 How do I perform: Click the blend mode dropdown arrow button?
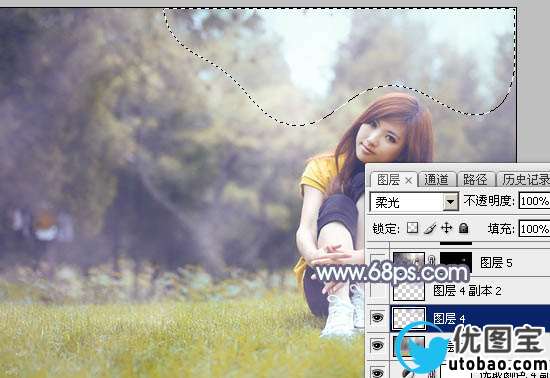pyautogui.click(x=451, y=202)
